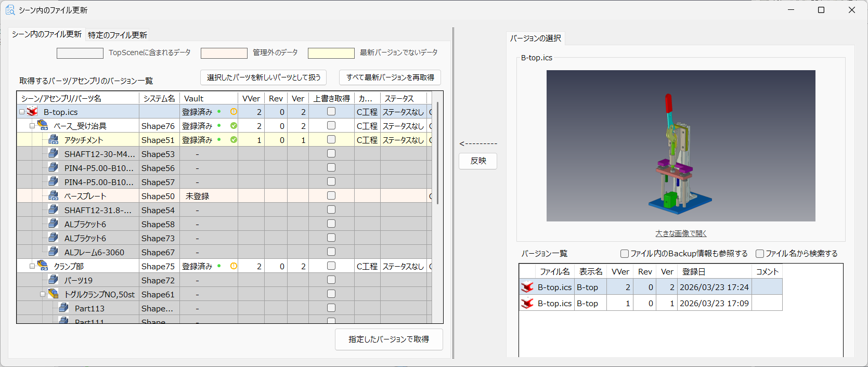Click the ステータス column header

coord(404,98)
